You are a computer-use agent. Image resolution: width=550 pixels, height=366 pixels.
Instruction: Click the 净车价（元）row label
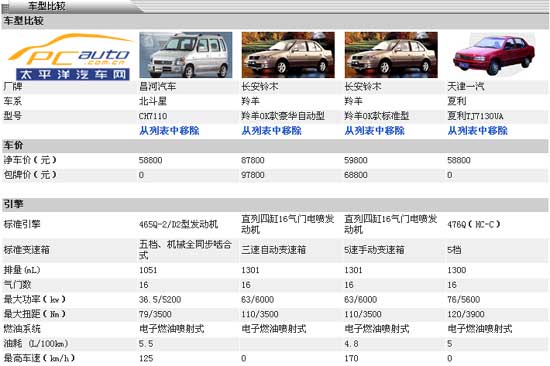pyautogui.click(x=30, y=160)
